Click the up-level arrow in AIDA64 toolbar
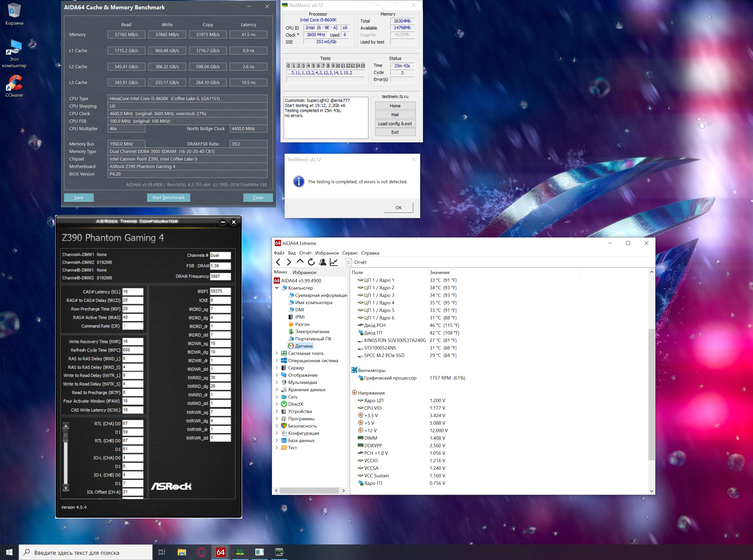753x560 pixels. pos(300,261)
